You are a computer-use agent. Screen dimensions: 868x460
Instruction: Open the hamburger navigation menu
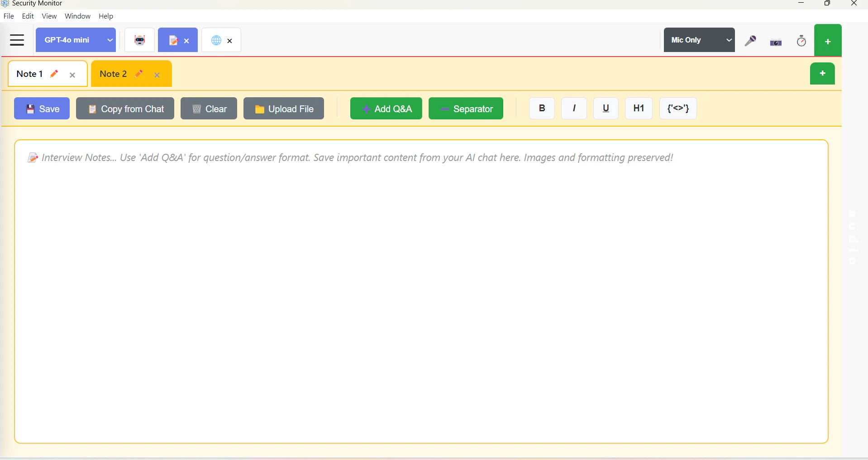click(x=17, y=40)
